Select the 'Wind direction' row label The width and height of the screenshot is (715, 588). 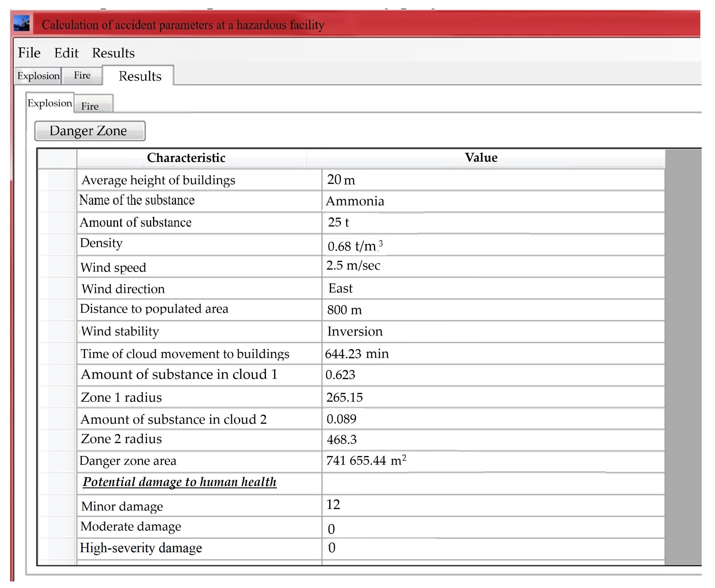(x=199, y=288)
